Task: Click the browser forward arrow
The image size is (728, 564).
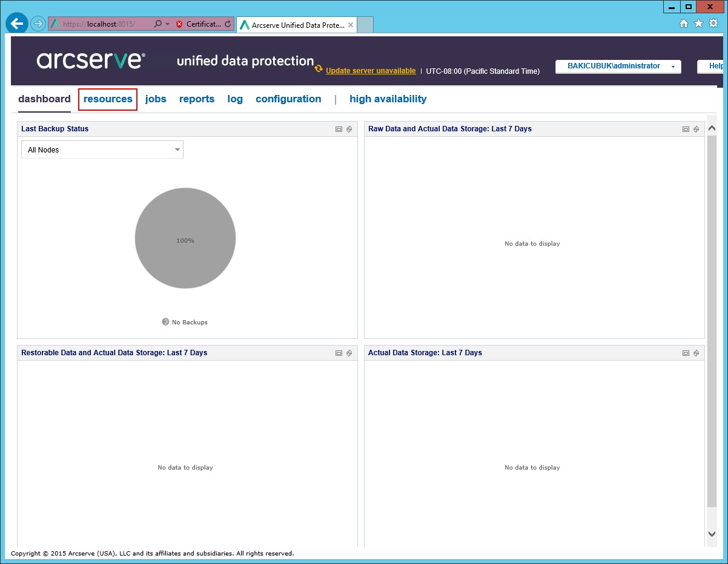Action: coord(38,24)
